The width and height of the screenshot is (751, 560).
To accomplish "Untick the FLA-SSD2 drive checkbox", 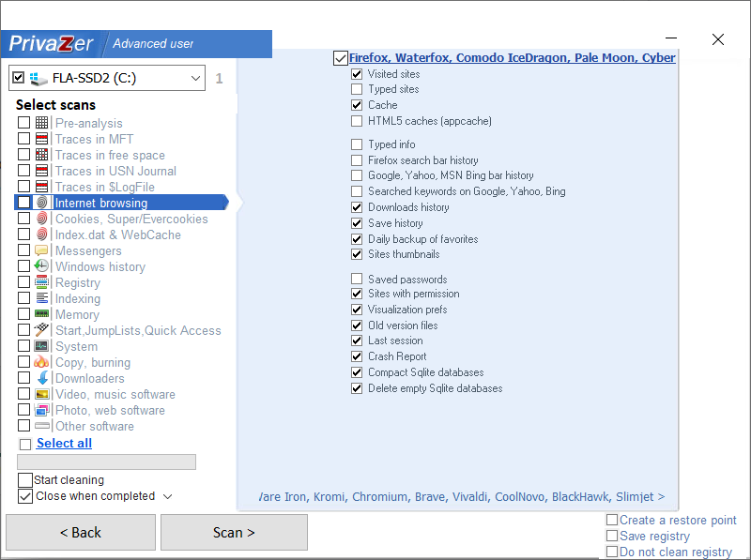I will [18, 77].
